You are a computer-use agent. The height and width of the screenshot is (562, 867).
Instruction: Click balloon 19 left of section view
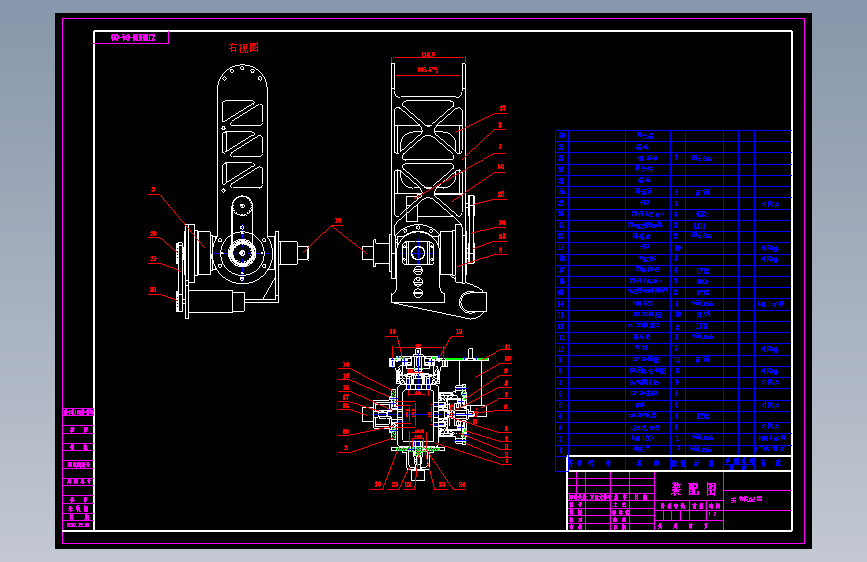[x=346, y=431]
